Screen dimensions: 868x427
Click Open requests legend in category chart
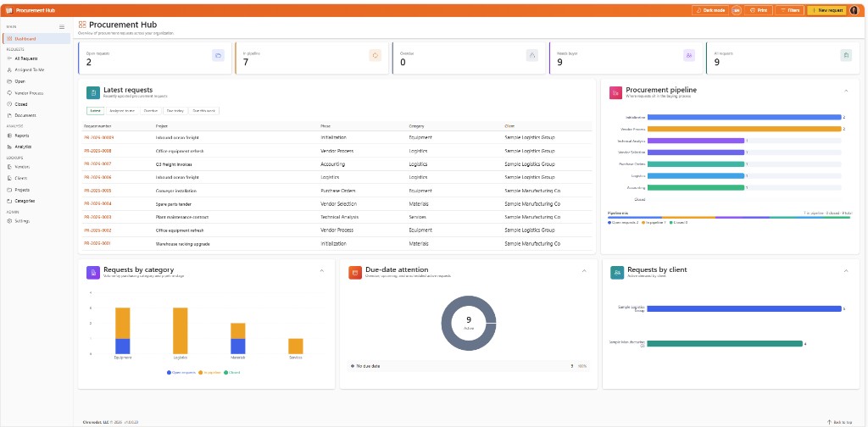pos(180,372)
